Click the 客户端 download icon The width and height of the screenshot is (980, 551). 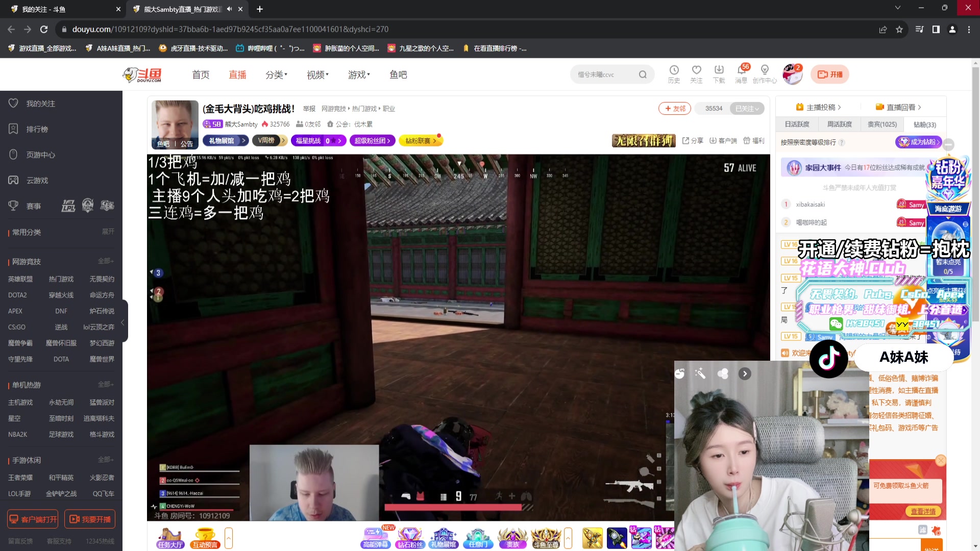(x=723, y=140)
